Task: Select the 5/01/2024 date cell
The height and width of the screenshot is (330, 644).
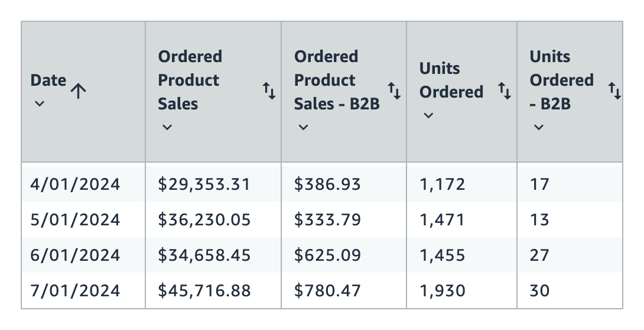Action: pos(75,220)
